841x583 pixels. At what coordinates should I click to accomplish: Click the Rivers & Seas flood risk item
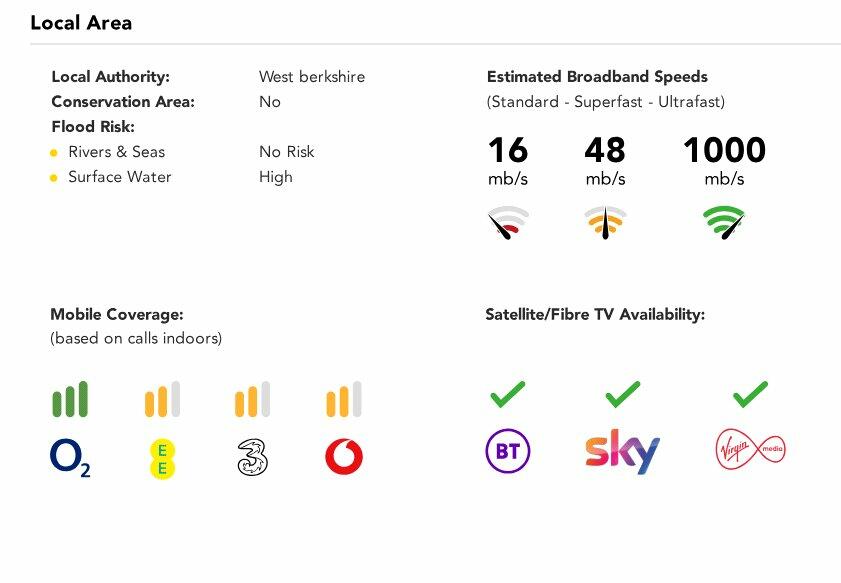click(116, 152)
